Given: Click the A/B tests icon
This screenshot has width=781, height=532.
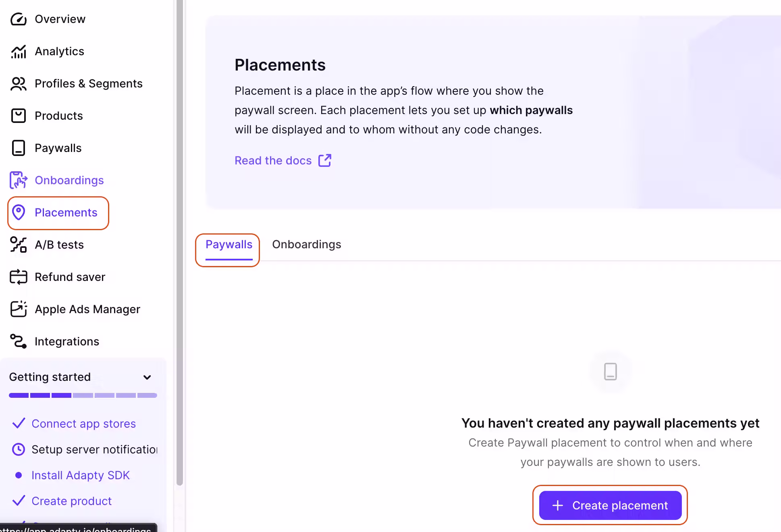Looking at the screenshot, I should [18, 245].
